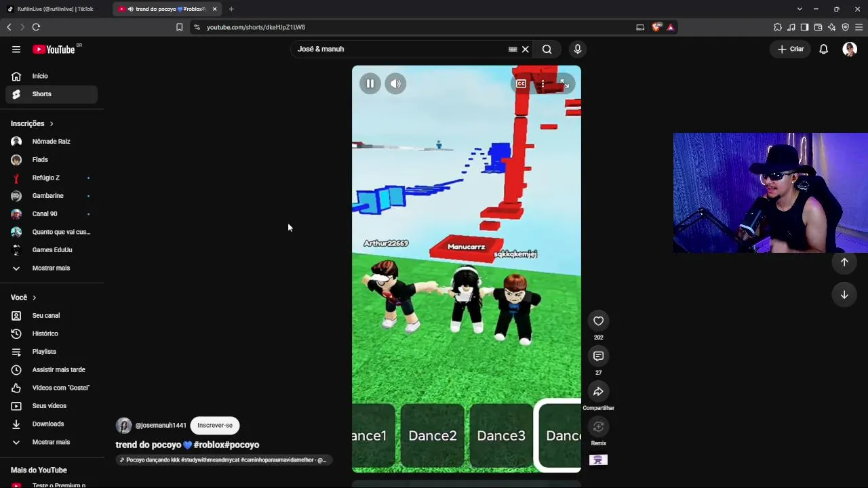The height and width of the screenshot is (488, 868).
Task: Open the comments for the Short
Action: [598, 356]
